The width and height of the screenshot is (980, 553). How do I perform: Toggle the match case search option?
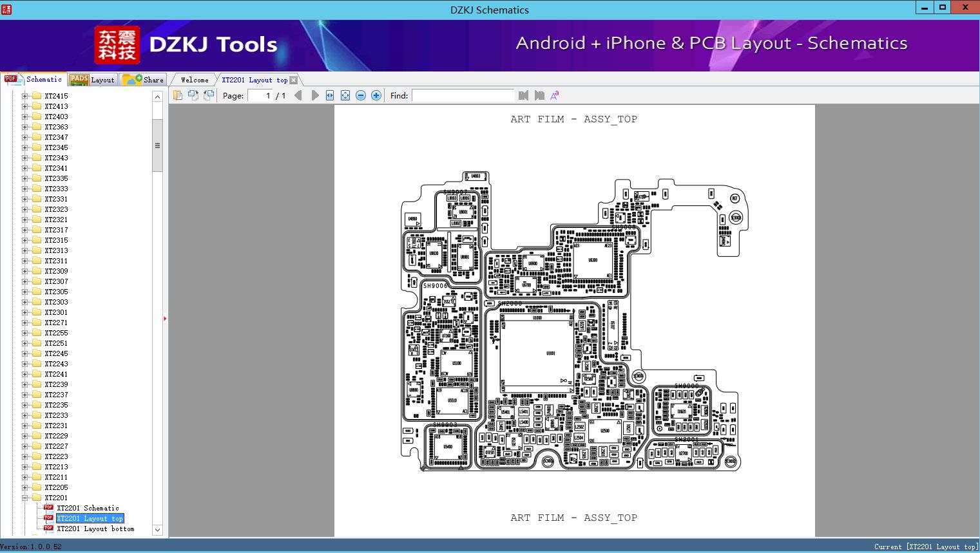tap(554, 95)
